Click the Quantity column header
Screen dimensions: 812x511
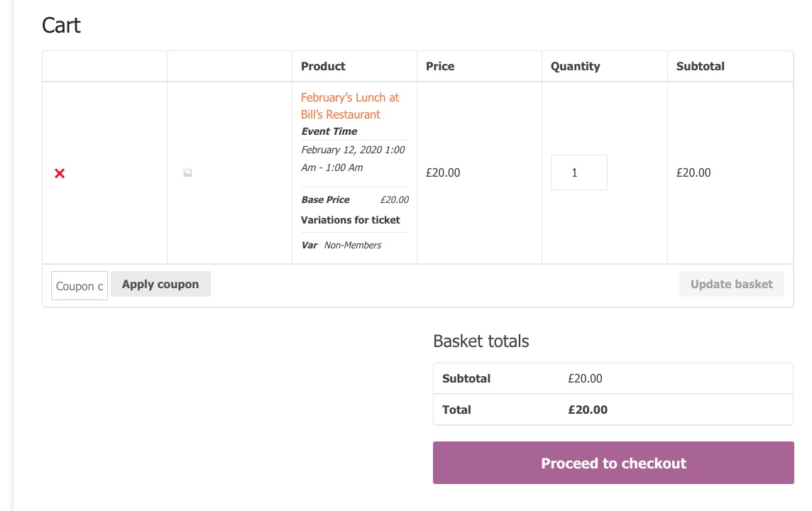(x=575, y=66)
